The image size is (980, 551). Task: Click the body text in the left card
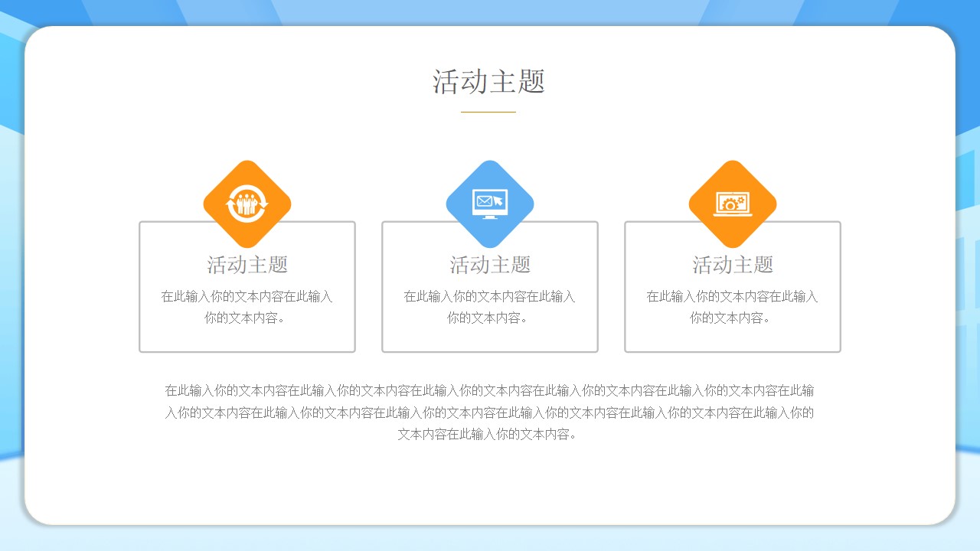pyautogui.click(x=247, y=307)
